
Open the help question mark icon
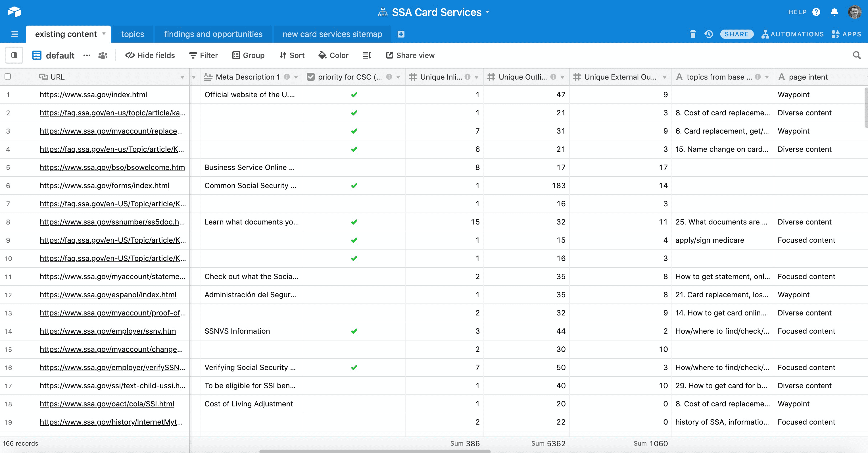(816, 12)
